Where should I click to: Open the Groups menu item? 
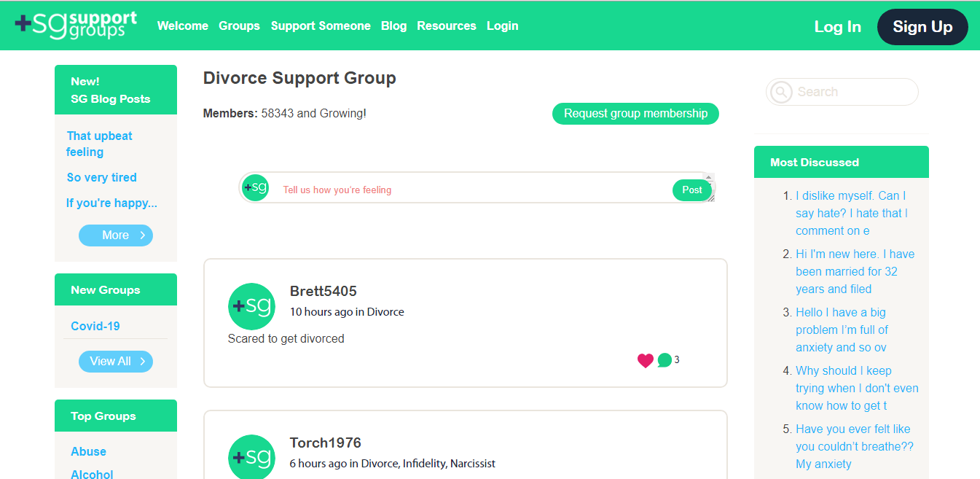pyautogui.click(x=239, y=26)
